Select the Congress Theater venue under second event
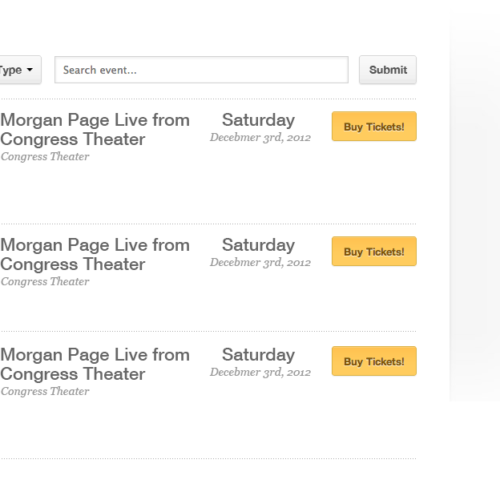Viewport: 500px width, 500px height. point(45,282)
